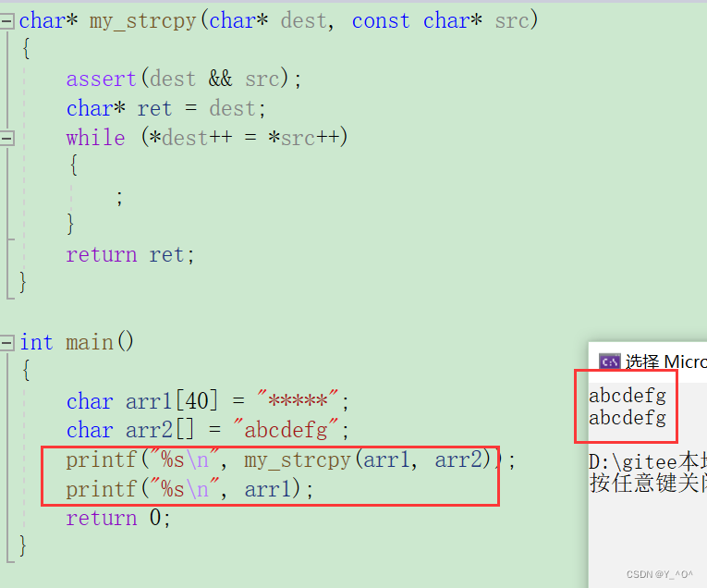Collapse the my_strcpy function fold marker
This screenshot has height=588, width=707.
click(x=6, y=21)
